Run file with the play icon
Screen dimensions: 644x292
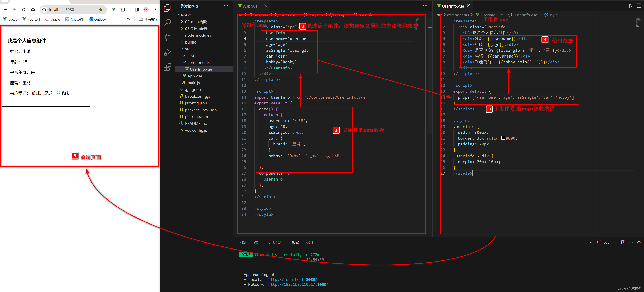pos(631,6)
